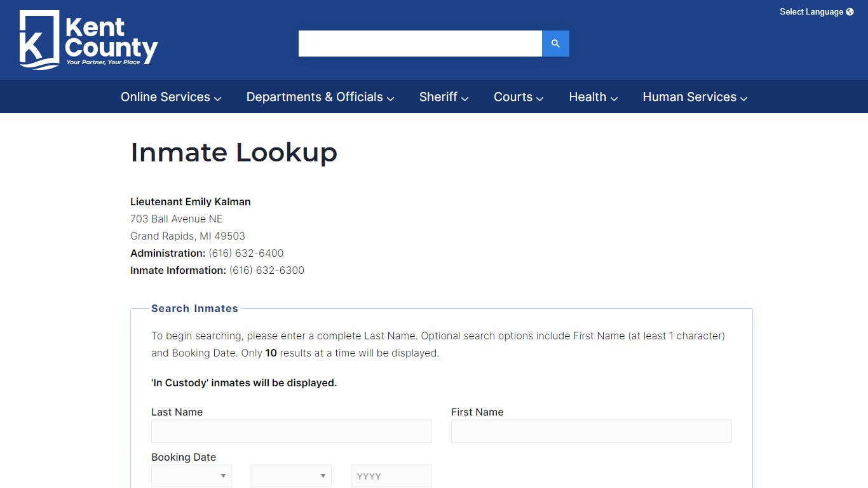Click the chevron arrow beside Sheriff
Image resolution: width=868 pixels, height=488 pixels.
(465, 98)
